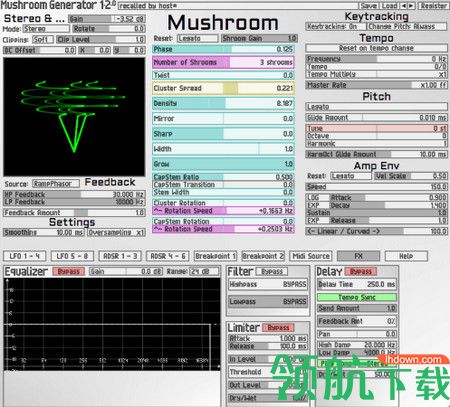Open the Oversampling x1 dropdown
Screen dimensions: 450x407
[x=116, y=232]
